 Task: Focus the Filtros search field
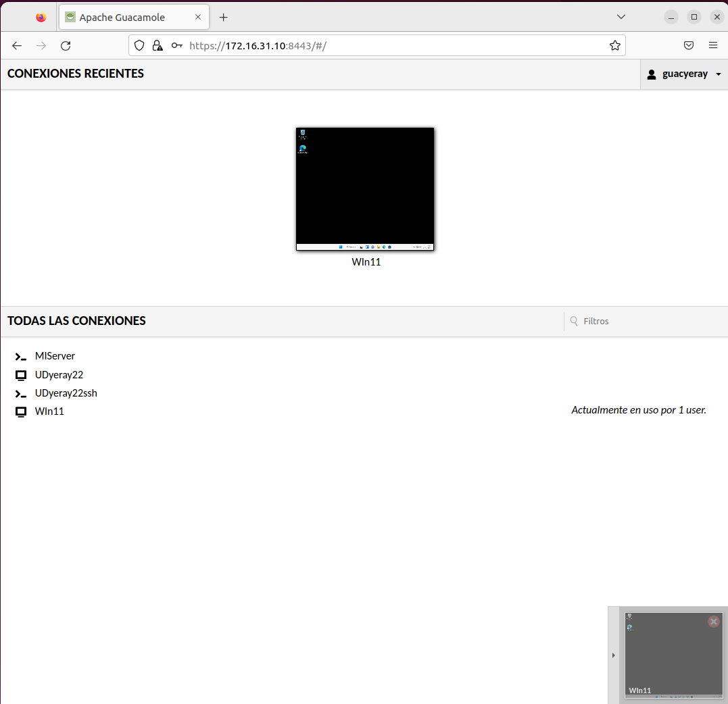click(x=646, y=321)
